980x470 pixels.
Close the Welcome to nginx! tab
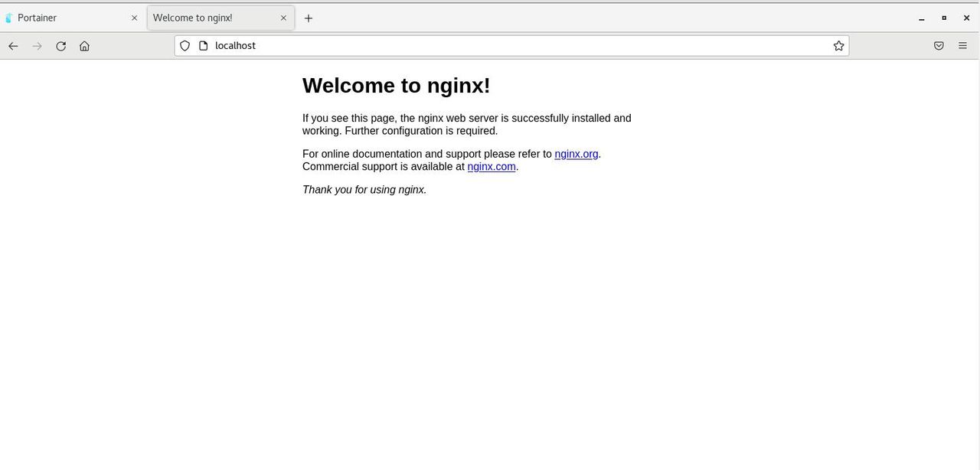(x=283, y=18)
